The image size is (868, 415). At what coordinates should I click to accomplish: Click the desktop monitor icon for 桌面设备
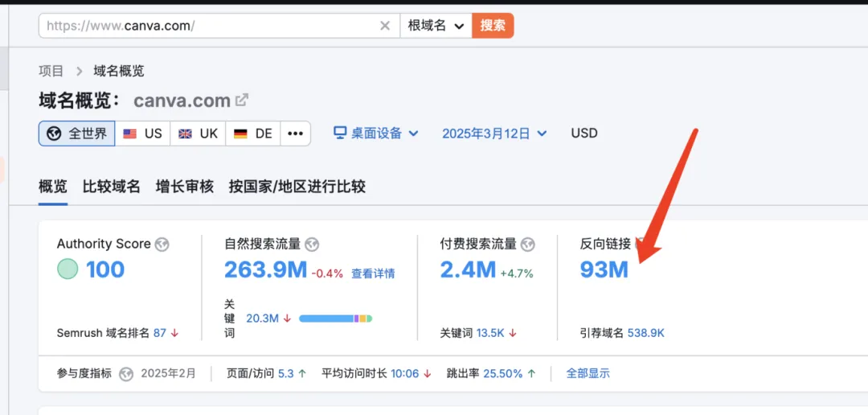pyautogui.click(x=340, y=133)
